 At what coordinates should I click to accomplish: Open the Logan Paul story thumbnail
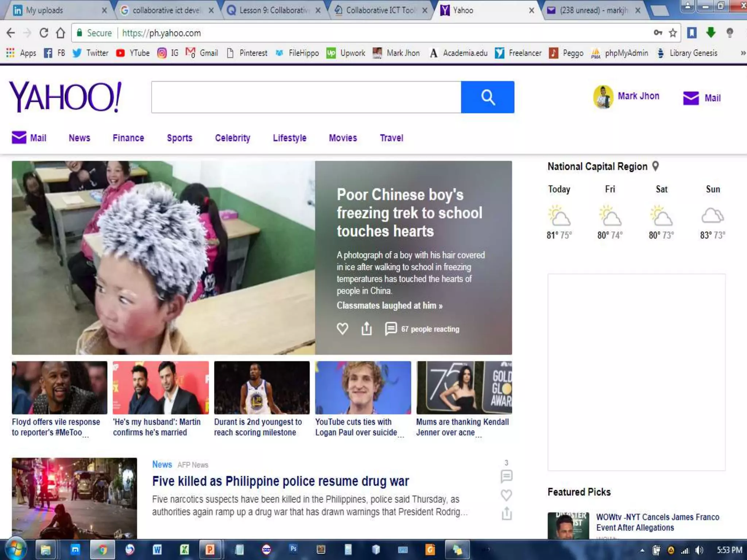[x=363, y=388]
